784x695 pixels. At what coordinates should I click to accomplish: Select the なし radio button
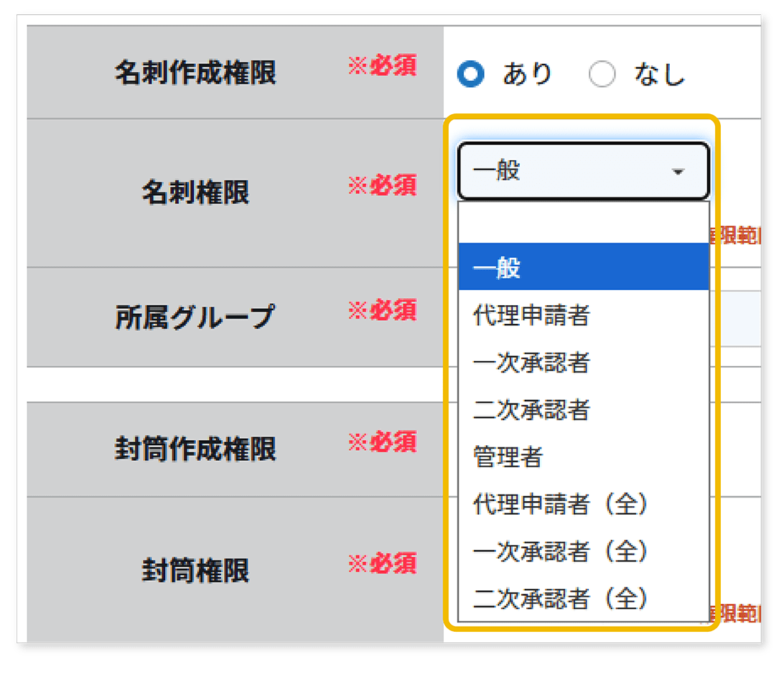604,73
